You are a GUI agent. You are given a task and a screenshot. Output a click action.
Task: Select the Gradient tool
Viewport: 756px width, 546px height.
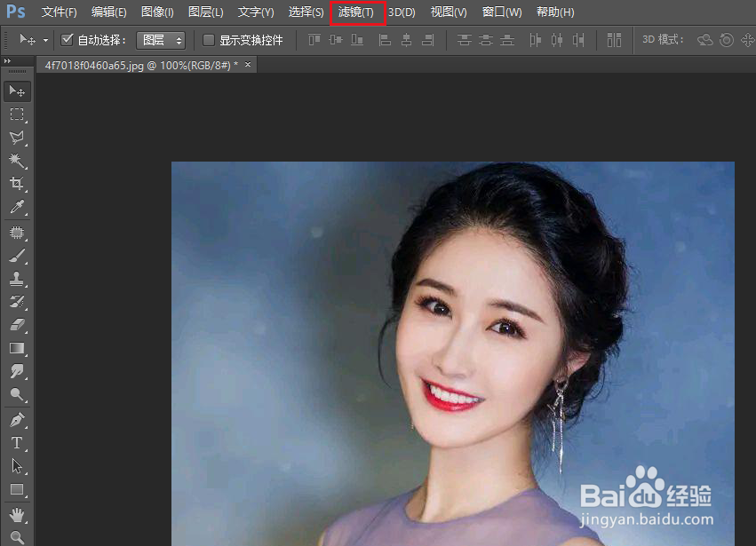18,348
